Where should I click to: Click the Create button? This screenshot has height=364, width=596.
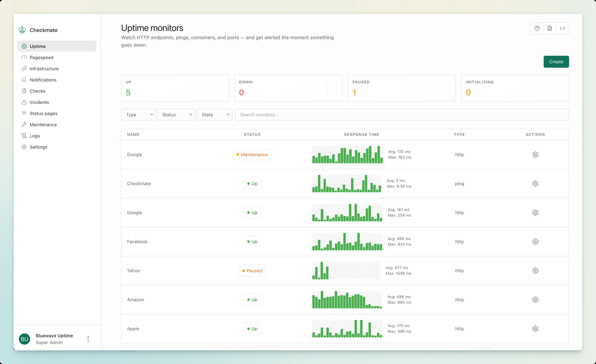(x=556, y=62)
